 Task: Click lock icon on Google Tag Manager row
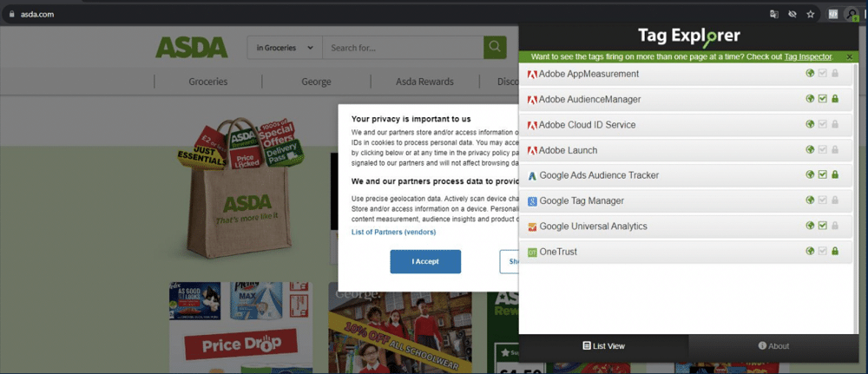(835, 200)
